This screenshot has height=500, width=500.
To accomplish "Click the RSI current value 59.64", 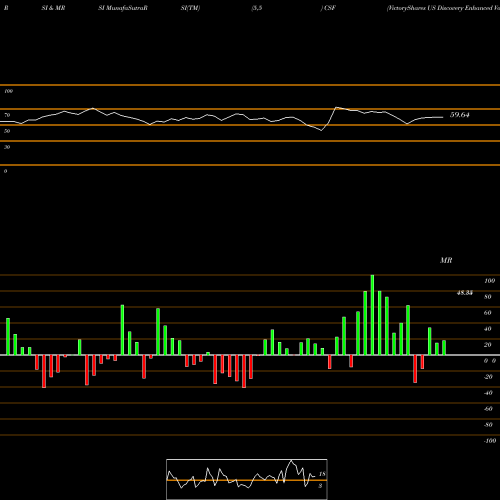I will click(x=460, y=115).
